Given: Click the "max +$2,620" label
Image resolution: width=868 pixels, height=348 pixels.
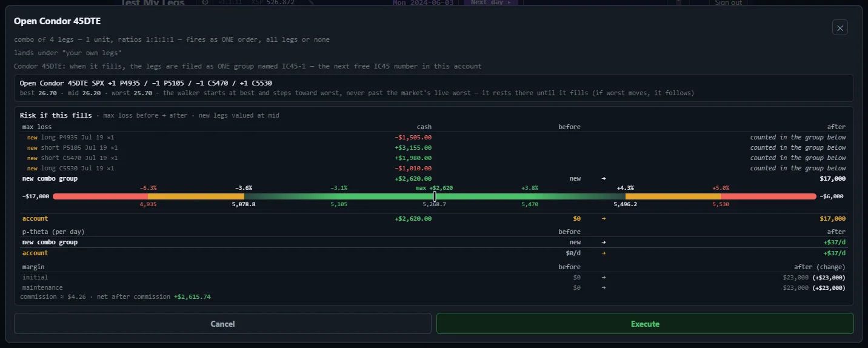Looking at the screenshot, I should [435, 188].
